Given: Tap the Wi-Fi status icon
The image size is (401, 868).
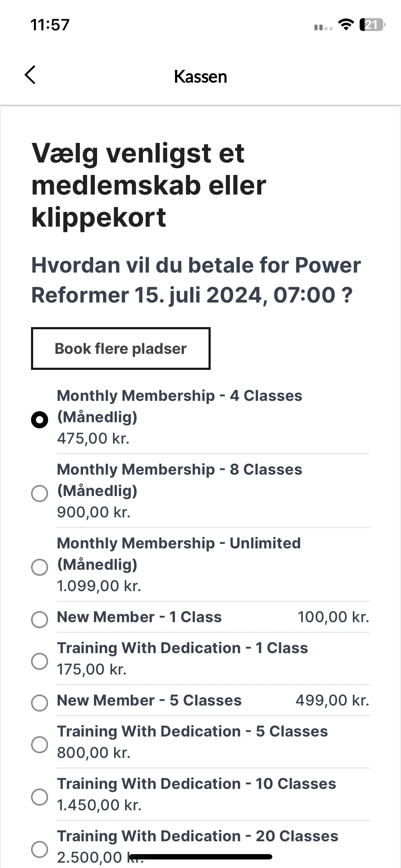Looking at the screenshot, I should 346,25.
